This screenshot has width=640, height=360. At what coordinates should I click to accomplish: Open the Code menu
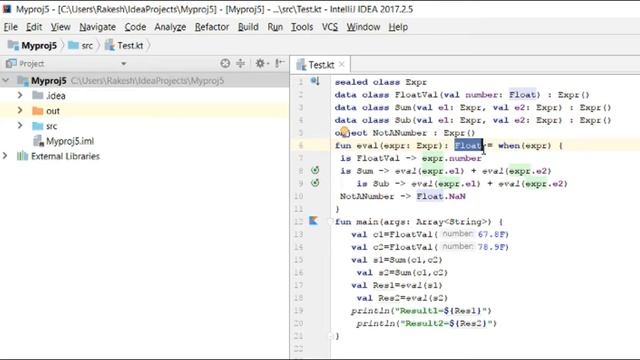coord(135,27)
